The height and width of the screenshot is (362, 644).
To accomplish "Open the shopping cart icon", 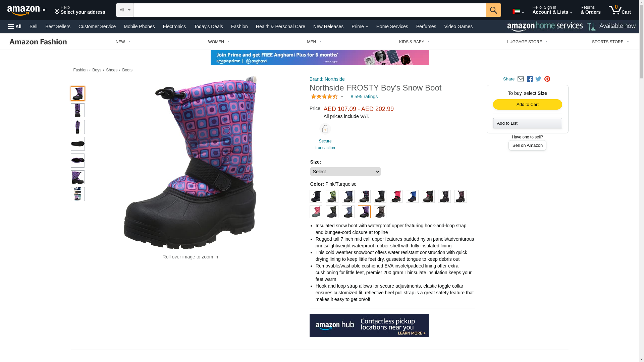I will pos(620,10).
